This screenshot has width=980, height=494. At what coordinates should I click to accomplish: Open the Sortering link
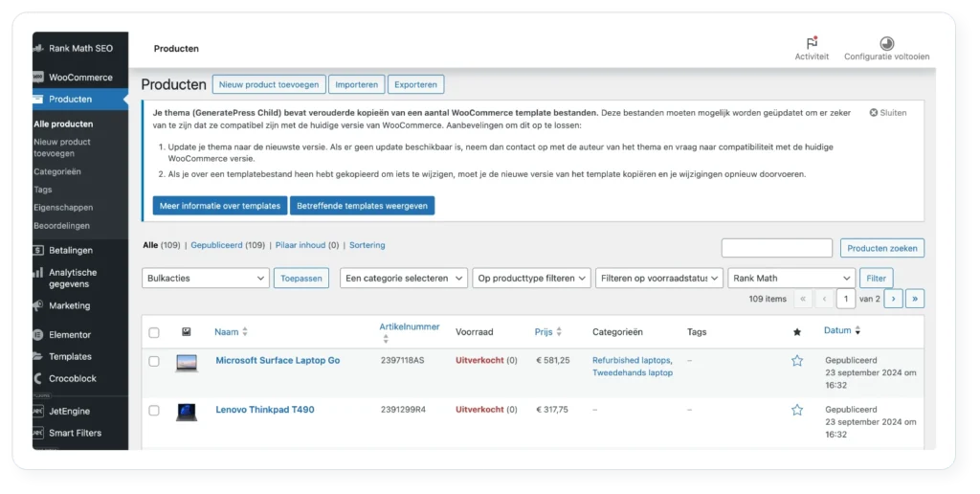(x=367, y=245)
